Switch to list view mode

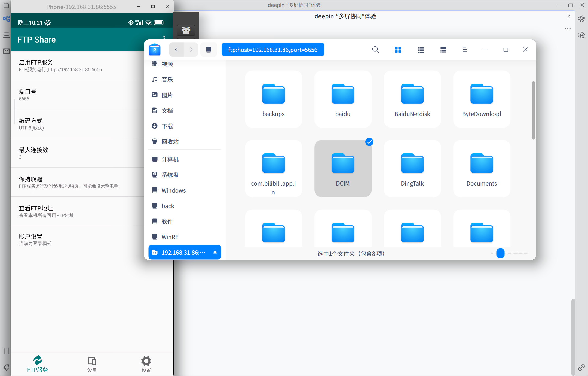tap(421, 50)
